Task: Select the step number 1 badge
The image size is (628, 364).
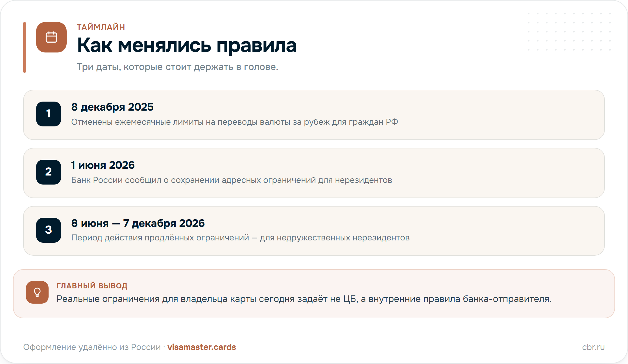Action: (49, 114)
